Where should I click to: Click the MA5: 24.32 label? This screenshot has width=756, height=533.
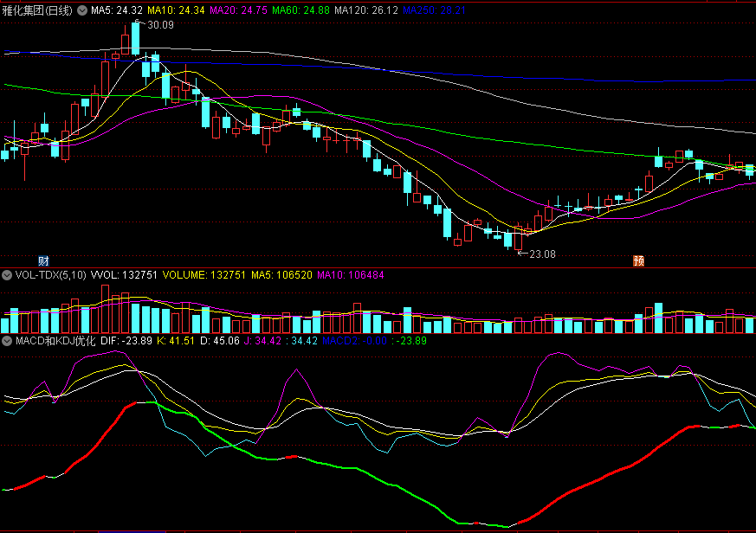point(117,10)
